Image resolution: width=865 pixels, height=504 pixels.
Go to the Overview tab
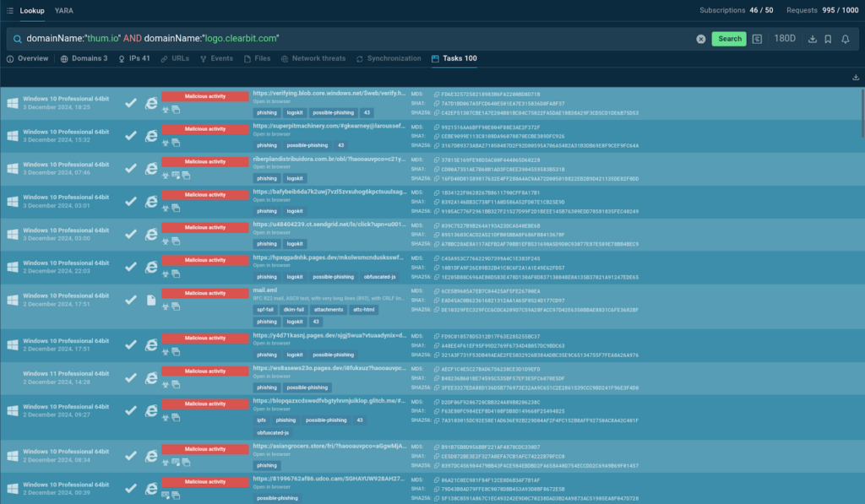pos(27,59)
